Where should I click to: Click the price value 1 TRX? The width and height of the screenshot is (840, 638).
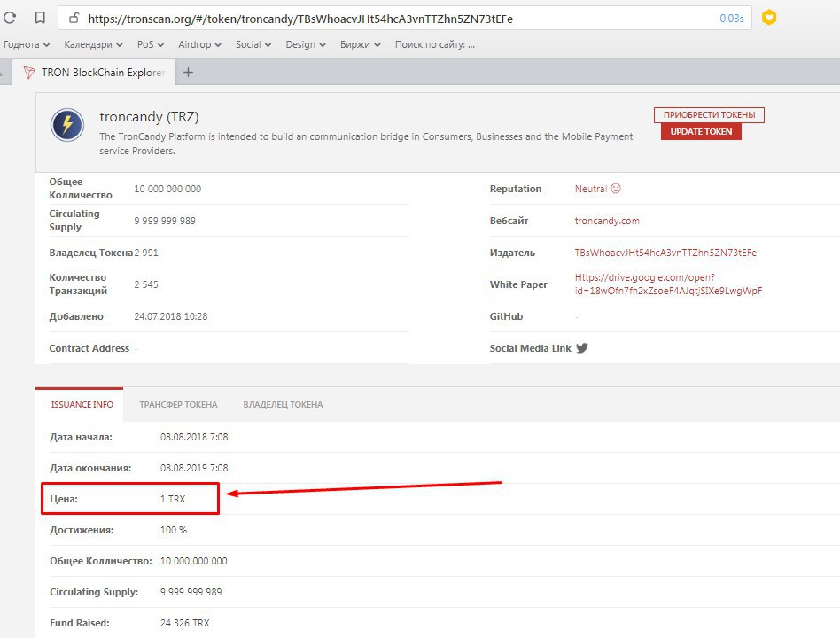pyautogui.click(x=173, y=499)
